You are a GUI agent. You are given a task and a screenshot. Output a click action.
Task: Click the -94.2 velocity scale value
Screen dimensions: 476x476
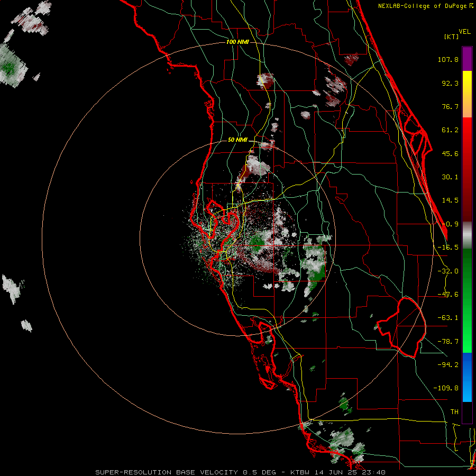point(448,364)
